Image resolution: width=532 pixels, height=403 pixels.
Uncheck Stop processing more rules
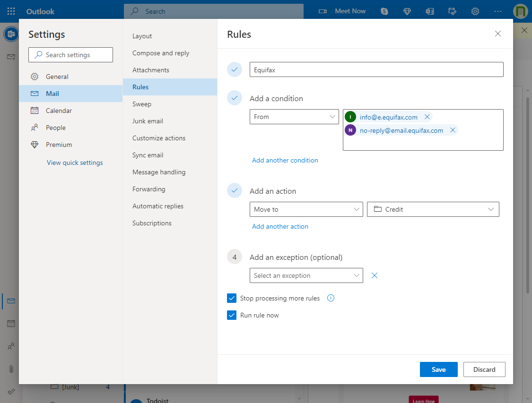[232, 298]
